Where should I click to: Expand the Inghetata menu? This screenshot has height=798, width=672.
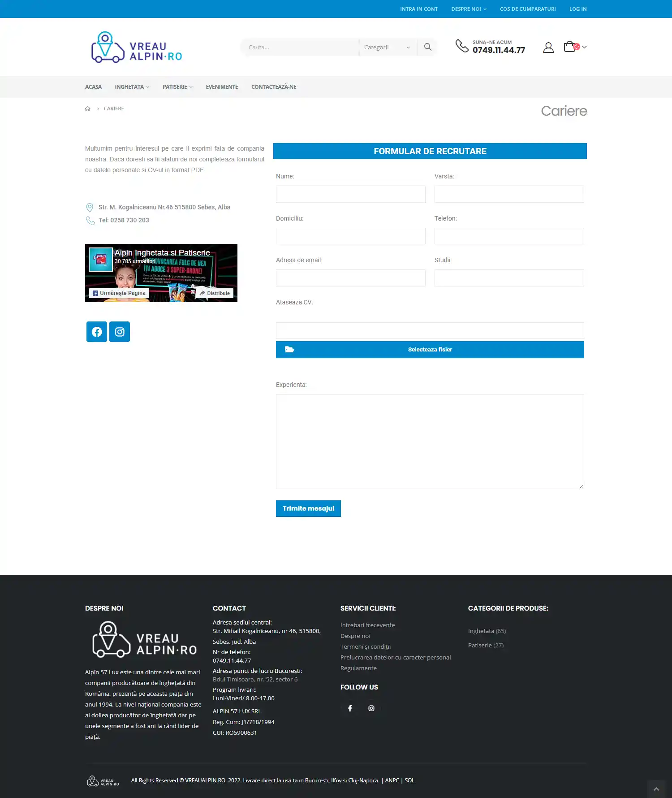[x=132, y=87]
